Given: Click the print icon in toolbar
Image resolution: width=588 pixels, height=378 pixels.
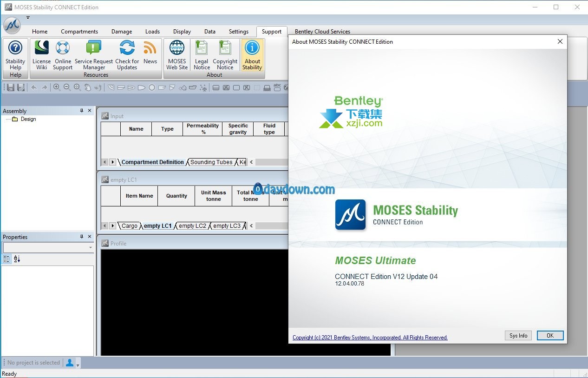Looking at the screenshot, I should click(x=267, y=87).
